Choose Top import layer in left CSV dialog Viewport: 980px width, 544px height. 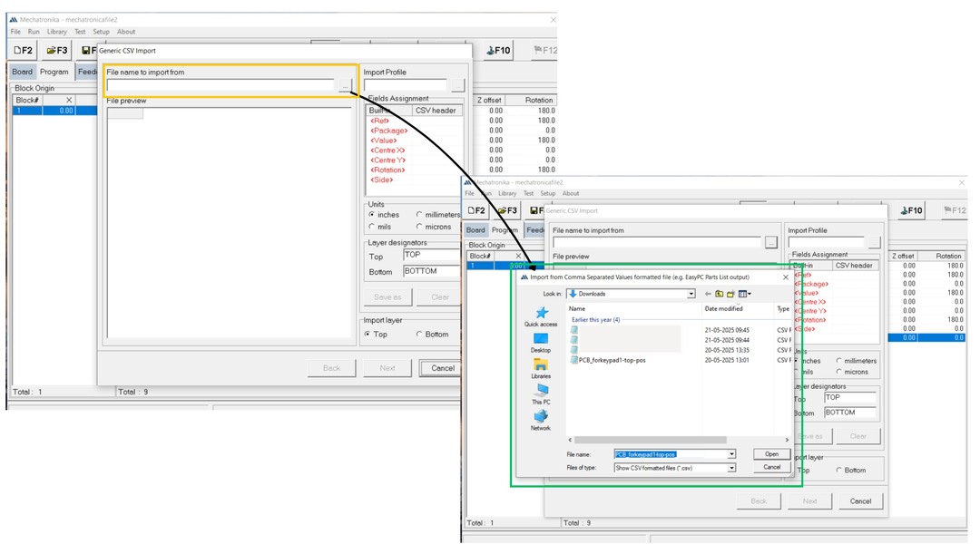[376, 335]
